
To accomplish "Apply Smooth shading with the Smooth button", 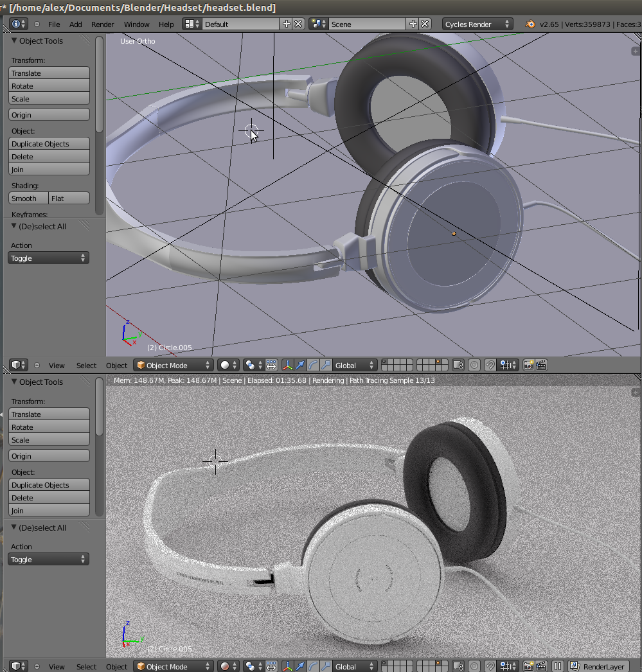I will click(28, 198).
